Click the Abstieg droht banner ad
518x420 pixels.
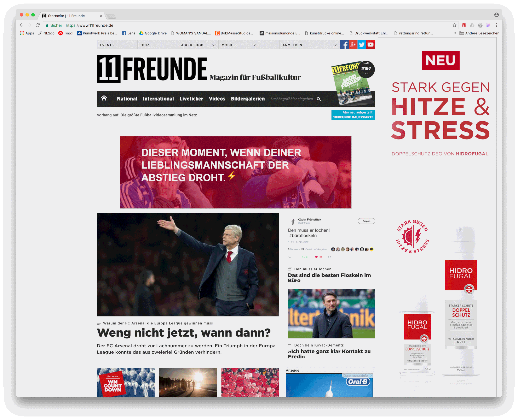236,172
